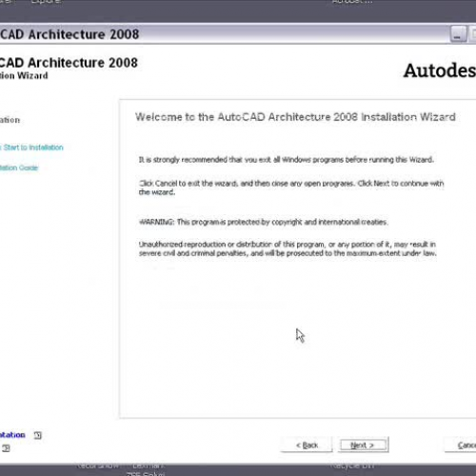Click the Autodesk logo text
476x476 pixels.
tap(440, 70)
